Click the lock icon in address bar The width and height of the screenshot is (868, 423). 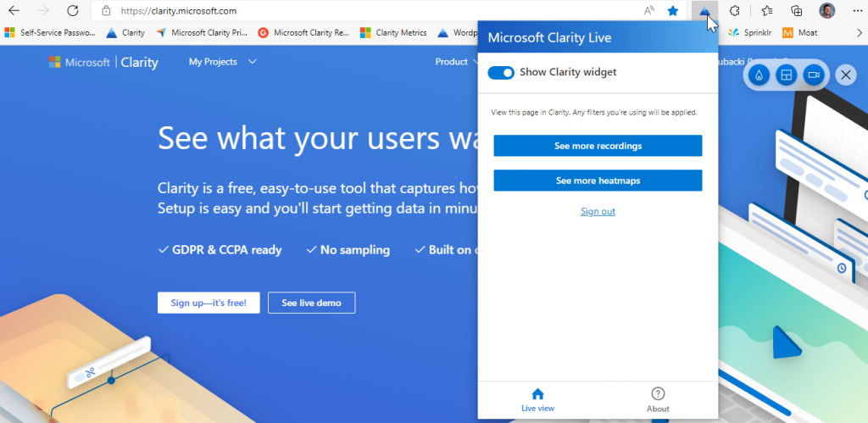[x=106, y=10]
